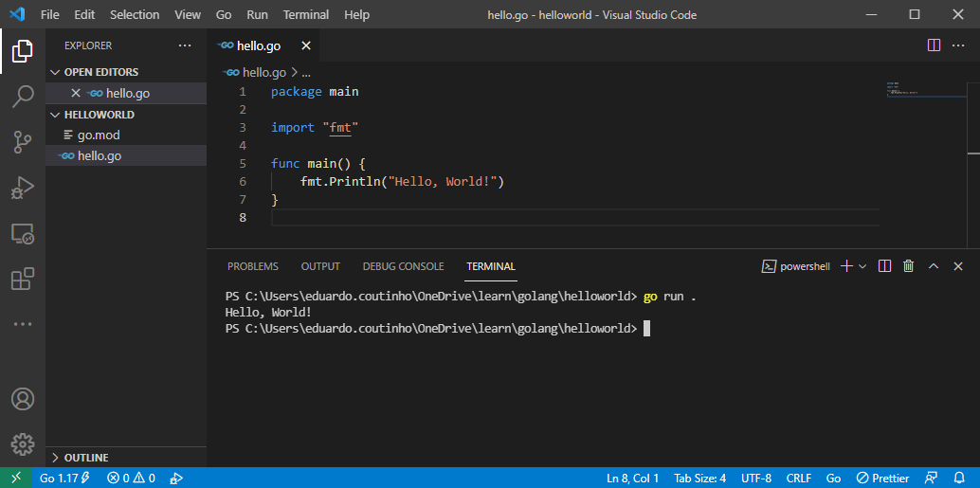The image size is (980, 488).
Task: Open the Remote Explorer view
Action: (23, 234)
